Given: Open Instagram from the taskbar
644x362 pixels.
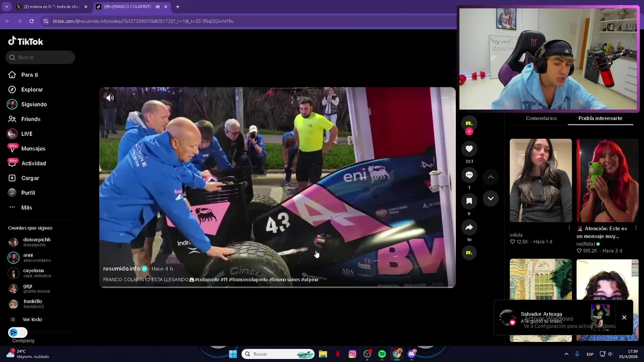Looking at the screenshot, I should click(352, 354).
